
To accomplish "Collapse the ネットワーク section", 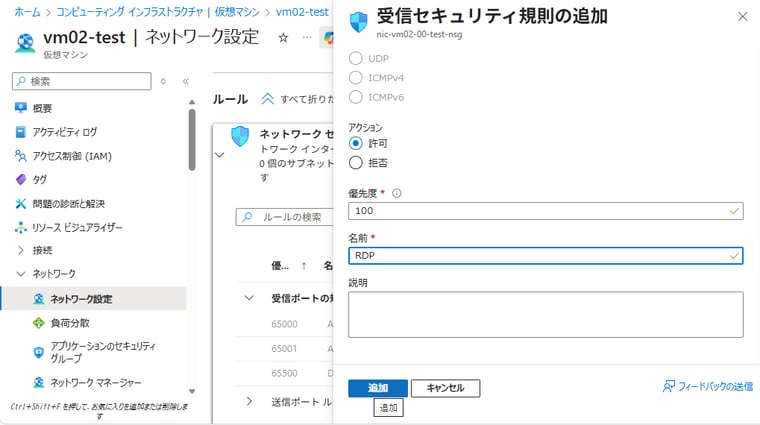I will click(x=20, y=274).
